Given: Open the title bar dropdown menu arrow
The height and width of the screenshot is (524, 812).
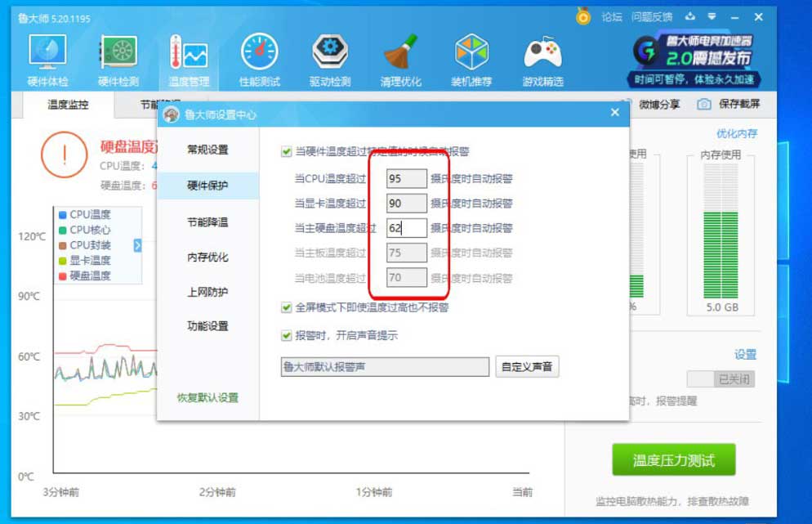Looking at the screenshot, I should (x=712, y=16).
